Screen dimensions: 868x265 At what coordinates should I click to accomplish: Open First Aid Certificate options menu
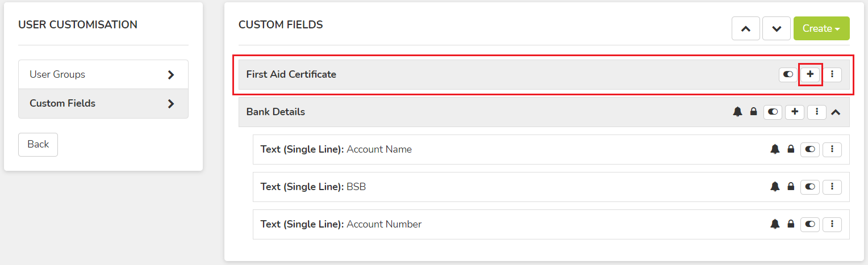[832, 74]
